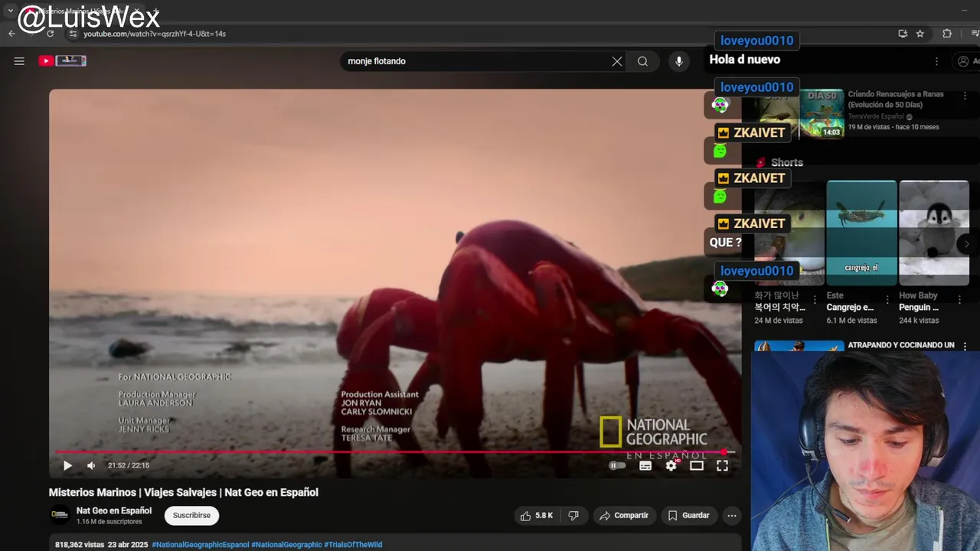This screenshot has width=980, height=551.
Task: Open TerraVerde Español channel name
Action: click(877, 116)
